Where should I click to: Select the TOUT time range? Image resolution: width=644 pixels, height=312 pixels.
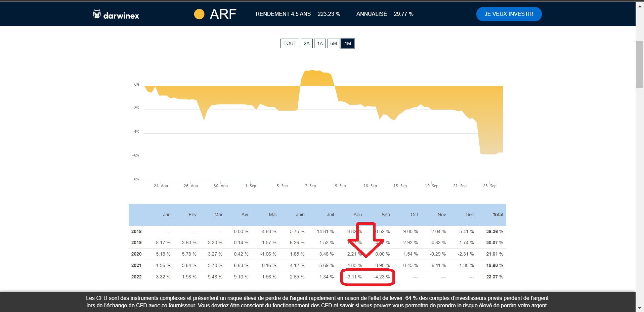coord(290,43)
